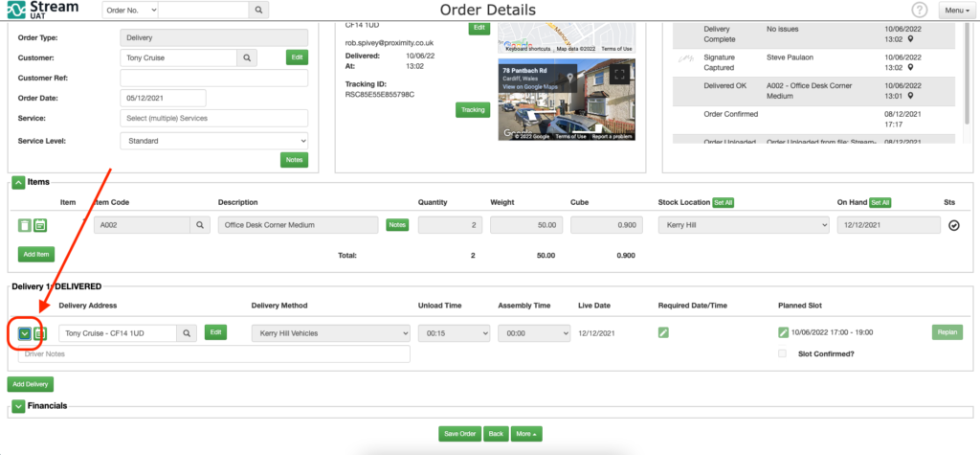Viewport: 980px width, 455px height.
Task: Open the help question mark icon
Action: point(920,10)
